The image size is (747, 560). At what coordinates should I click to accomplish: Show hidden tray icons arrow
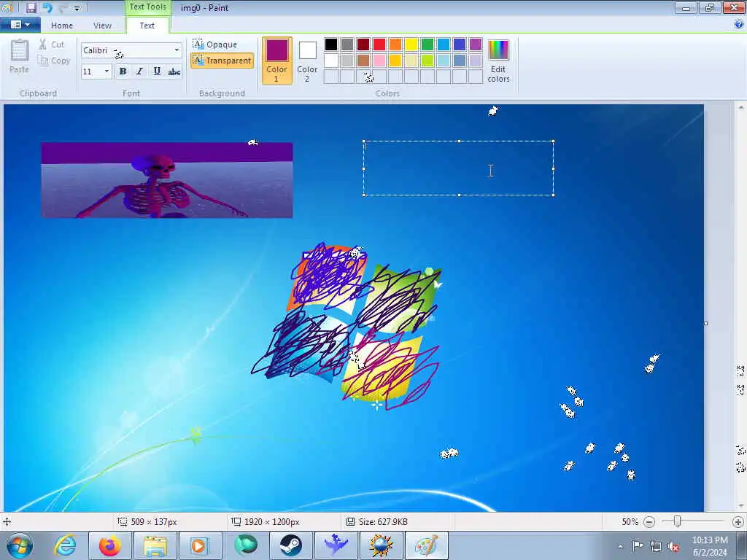pos(620,546)
